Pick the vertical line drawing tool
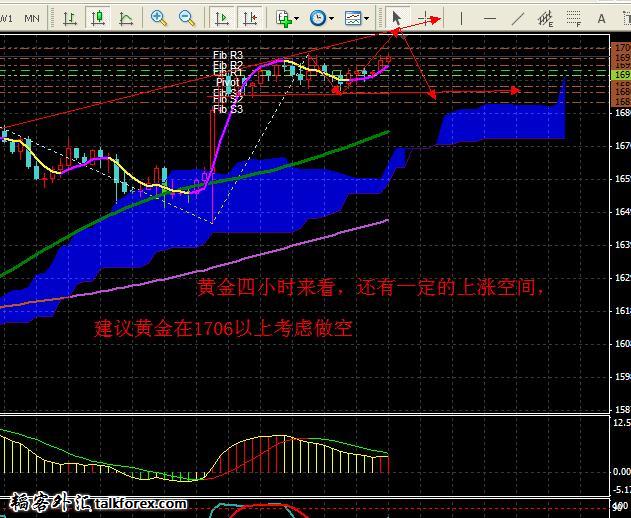This screenshot has height=518, width=631. point(461,18)
